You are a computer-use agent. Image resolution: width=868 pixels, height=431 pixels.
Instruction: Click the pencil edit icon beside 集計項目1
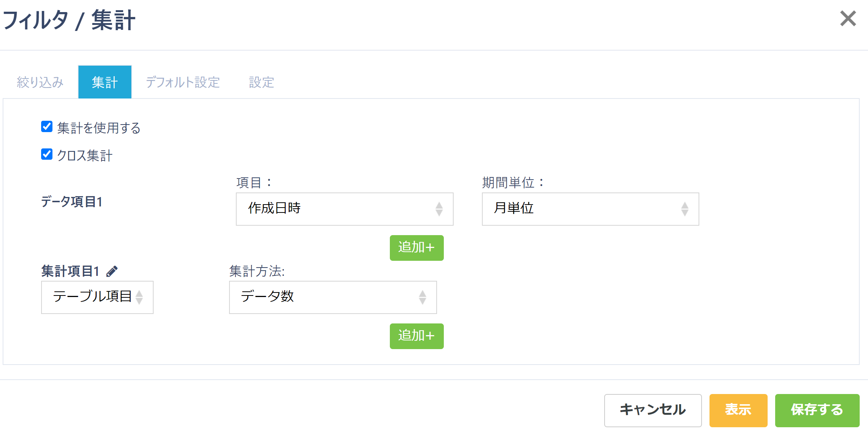coord(112,271)
